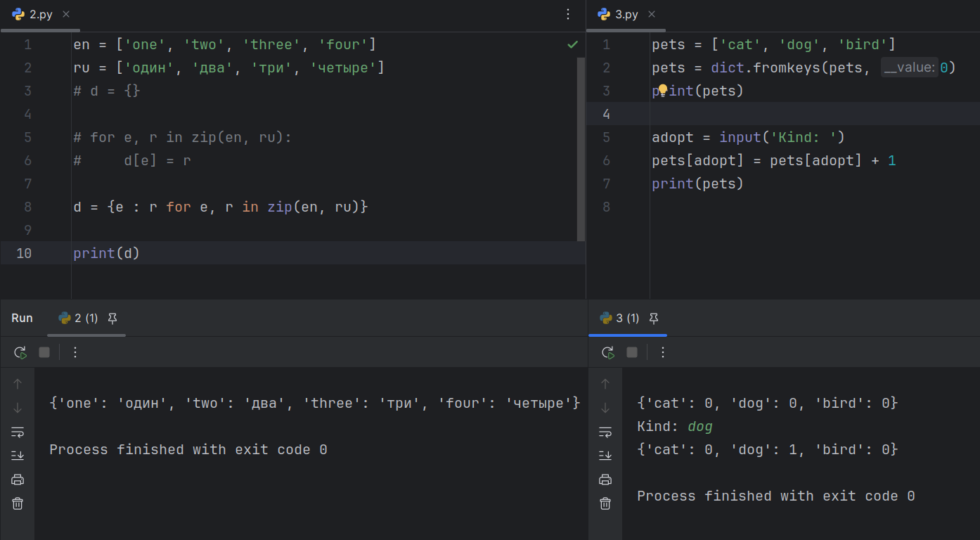Print the '2 (1)' console output
Screen dimensions: 980x540
(x=18, y=480)
